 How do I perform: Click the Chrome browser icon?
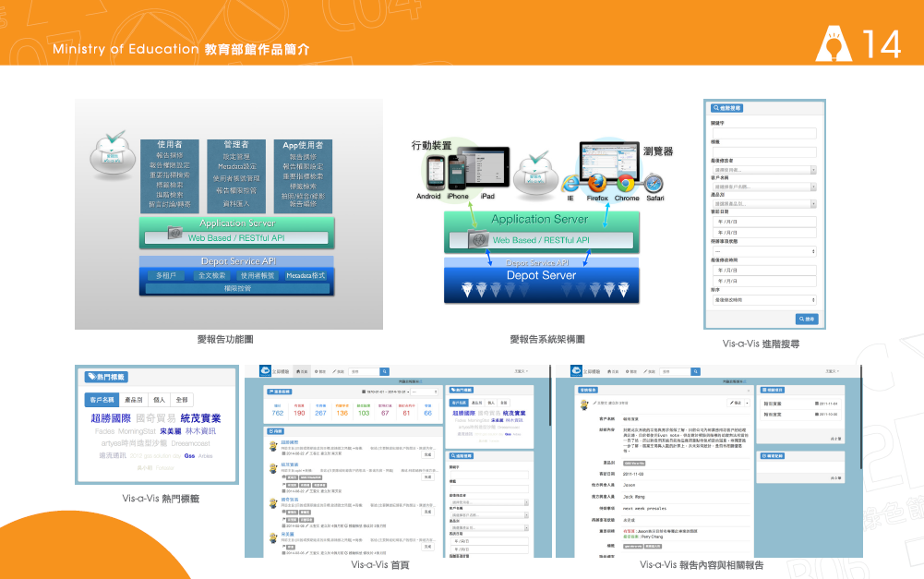[626, 182]
